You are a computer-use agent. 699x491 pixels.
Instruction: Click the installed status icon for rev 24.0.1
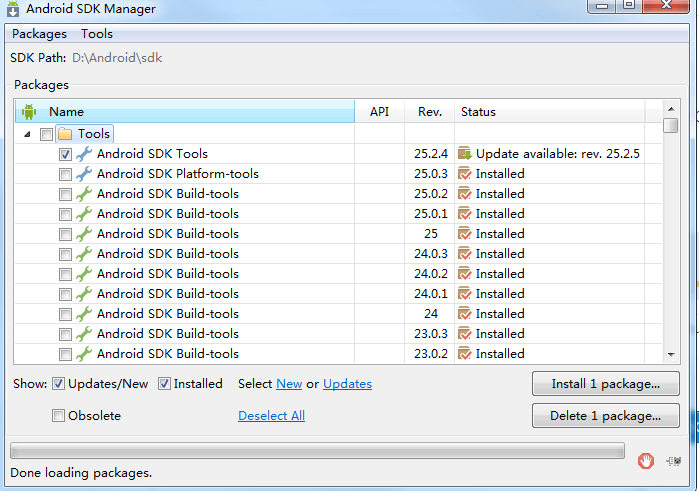[465, 294]
